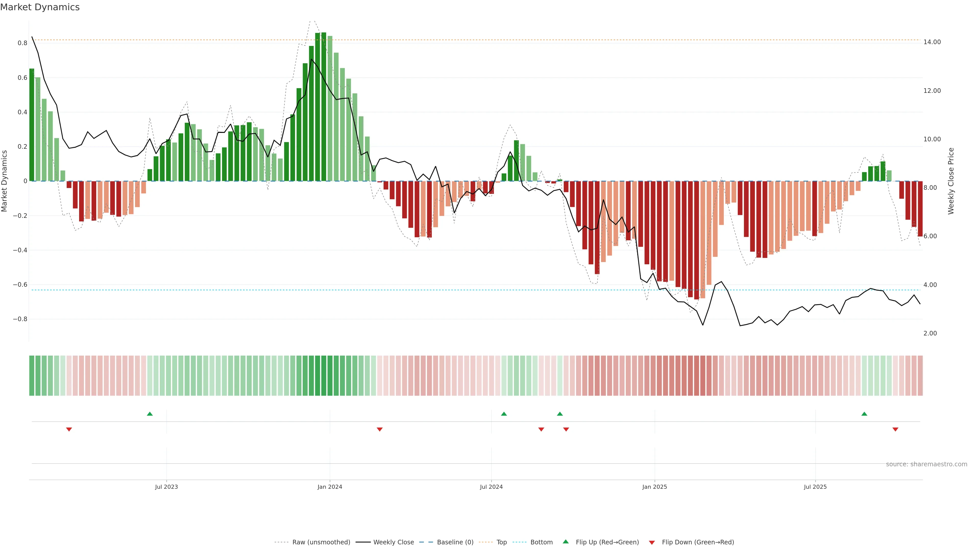Click the earliest red Flip Down triangle marker
980x551 pixels.
coord(69,429)
